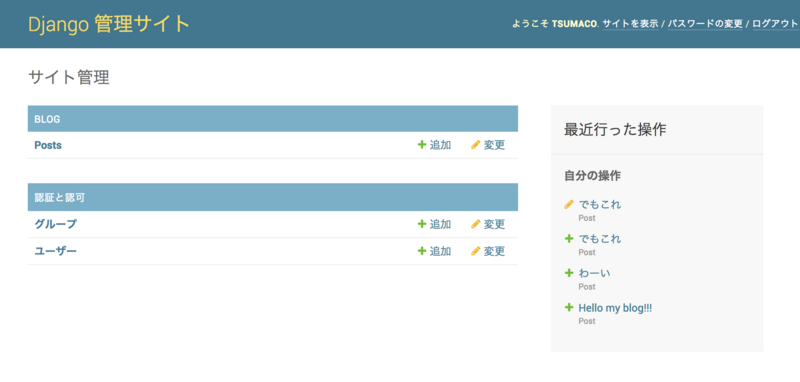Viewport: 800px width, 382px height.
Task: Open the ユーザー model list
Action: 56,251
